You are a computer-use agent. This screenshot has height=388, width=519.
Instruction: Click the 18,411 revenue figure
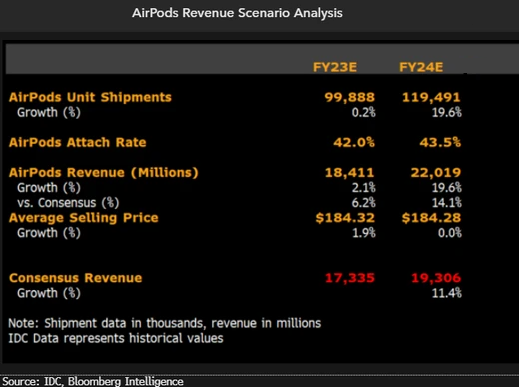coord(350,173)
